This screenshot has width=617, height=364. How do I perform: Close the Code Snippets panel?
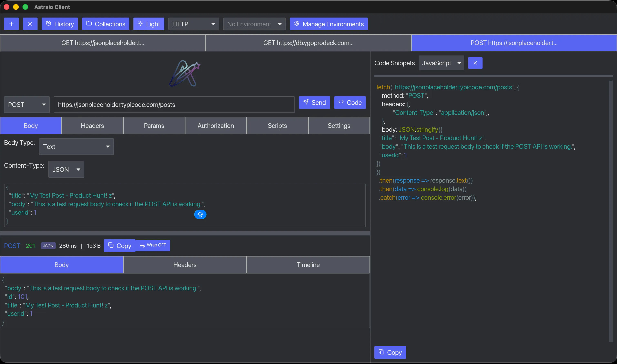475,63
